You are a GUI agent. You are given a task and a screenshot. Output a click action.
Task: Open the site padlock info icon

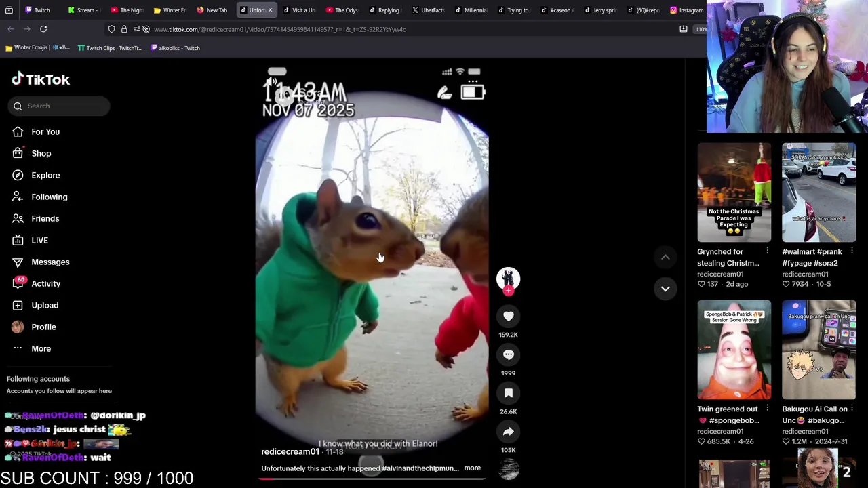tap(124, 29)
